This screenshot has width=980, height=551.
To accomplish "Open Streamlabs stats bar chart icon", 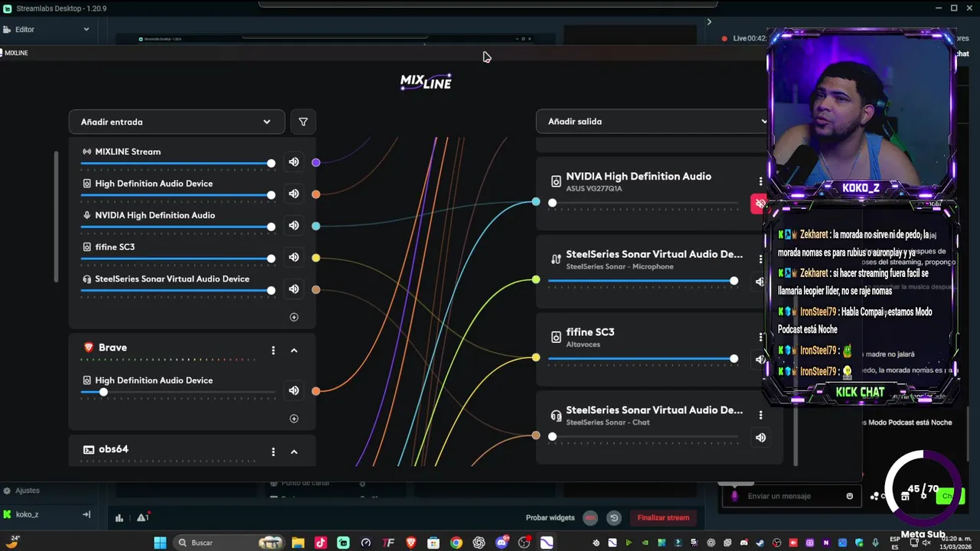I will (x=119, y=517).
